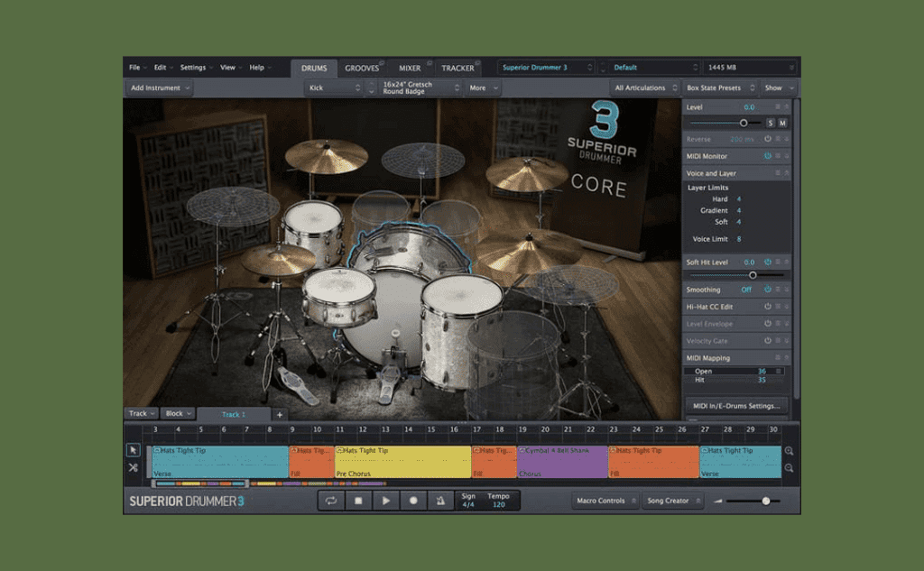Select the arrow pointer tool in the timeline
The width and height of the screenshot is (924, 571).
(134, 450)
